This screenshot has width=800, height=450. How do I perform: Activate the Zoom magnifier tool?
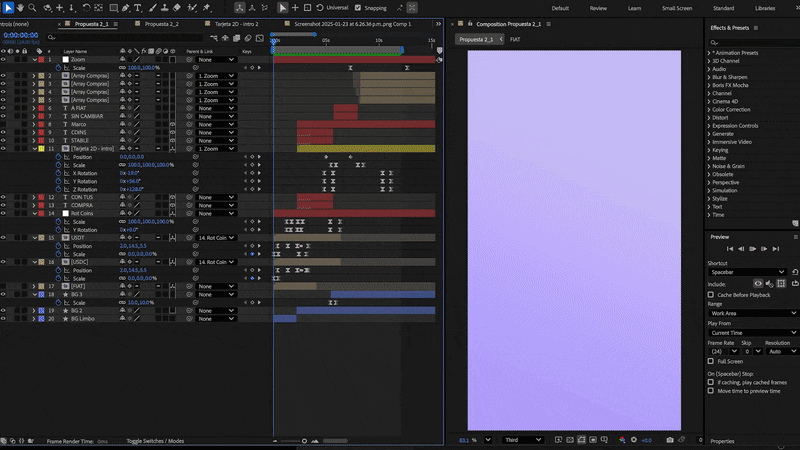tap(32, 8)
